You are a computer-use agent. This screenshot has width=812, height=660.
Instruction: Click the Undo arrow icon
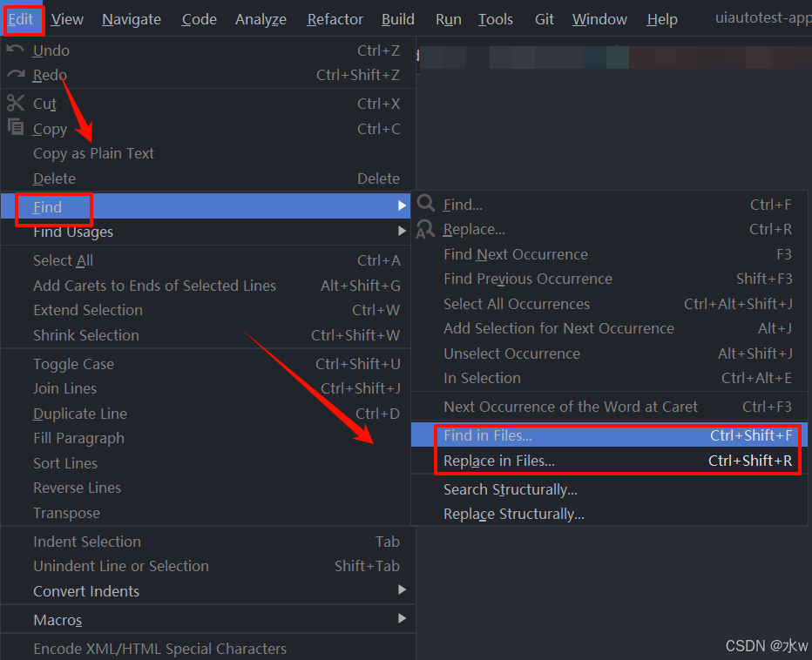click(x=16, y=49)
